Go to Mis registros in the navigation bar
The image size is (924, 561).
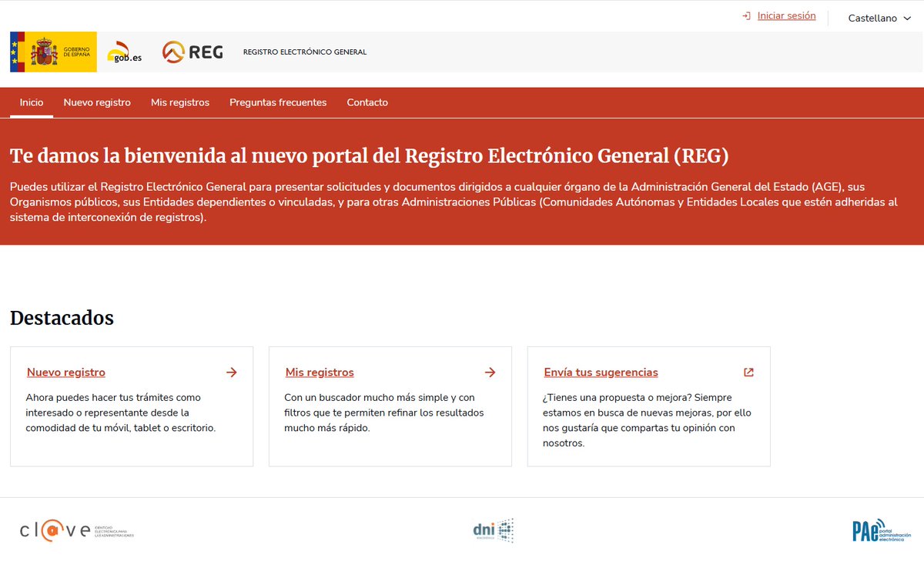[x=180, y=102]
